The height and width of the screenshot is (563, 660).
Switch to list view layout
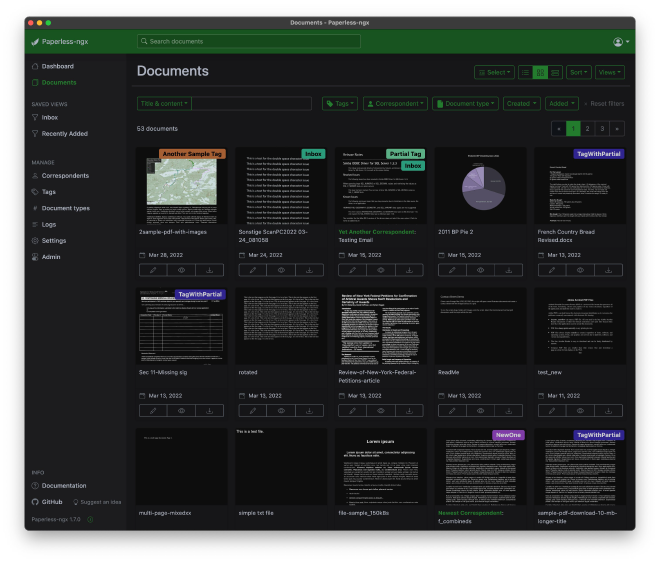pyautogui.click(x=525, y=72)
